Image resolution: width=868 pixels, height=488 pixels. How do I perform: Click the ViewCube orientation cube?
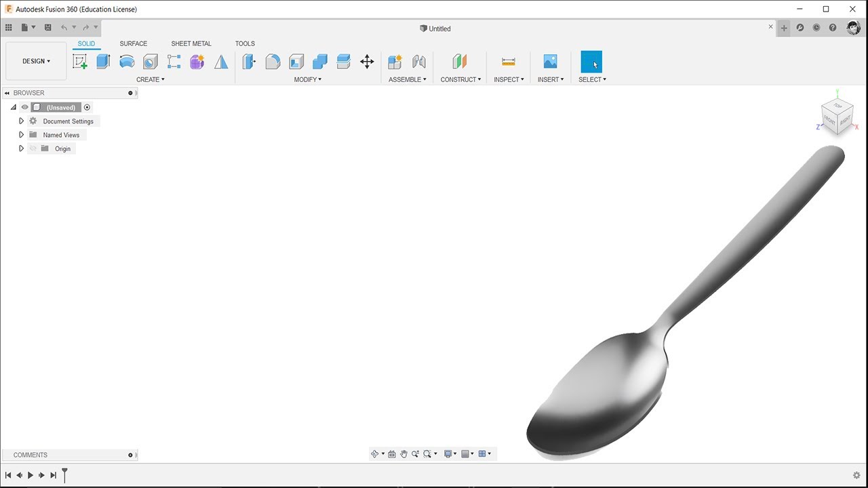pyautogui.click(x=837, y=117)
